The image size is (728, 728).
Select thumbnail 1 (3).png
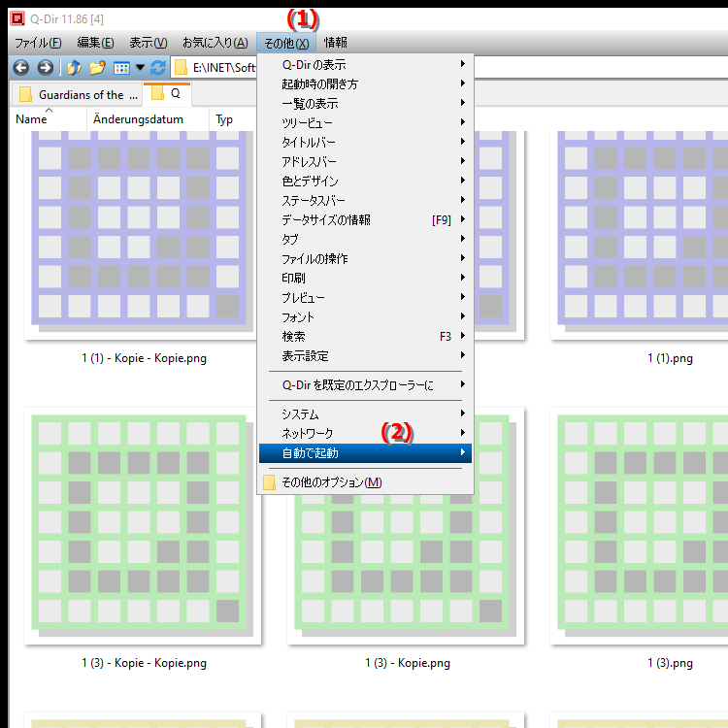[641, 526]
